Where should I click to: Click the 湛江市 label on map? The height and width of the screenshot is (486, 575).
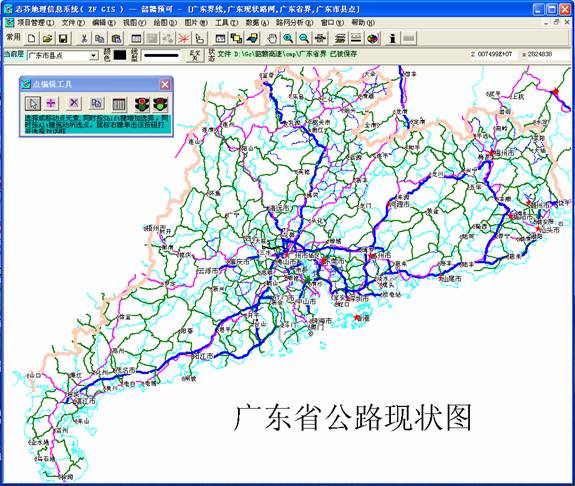(85, 401)
